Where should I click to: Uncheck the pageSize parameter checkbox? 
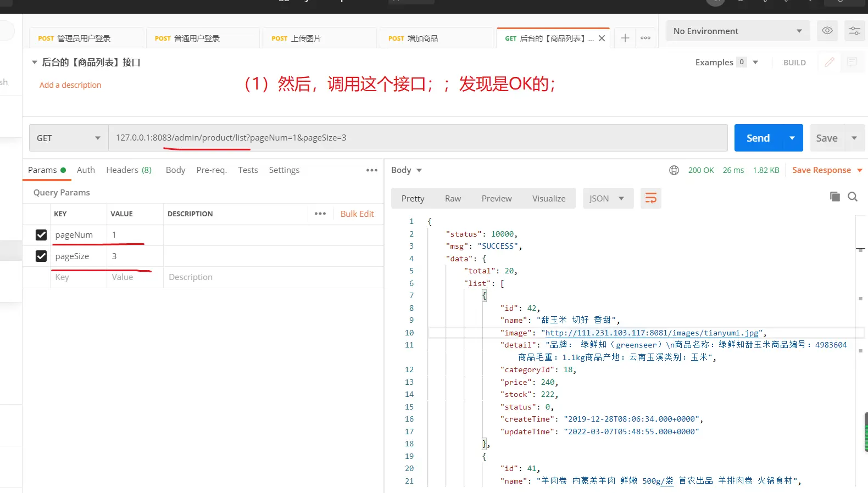(x=41, y=256)
